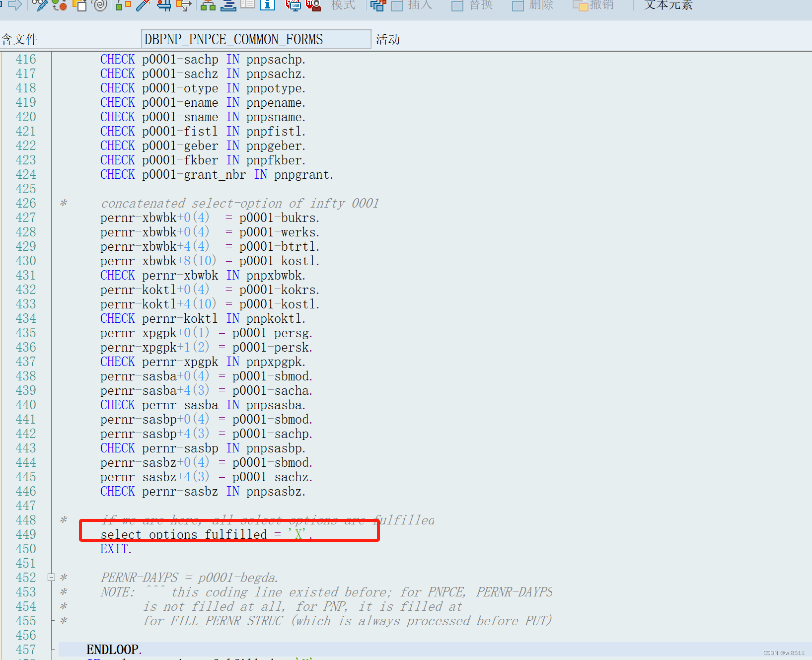The image size is (812, 660).
Task: Open the where-used list hierarchy icon
Action: [x=208, y=6]
